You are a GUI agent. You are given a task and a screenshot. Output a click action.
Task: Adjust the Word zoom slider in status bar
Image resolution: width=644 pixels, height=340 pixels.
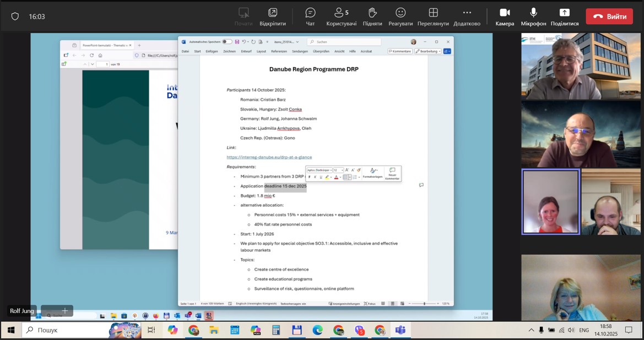(425, 304)
